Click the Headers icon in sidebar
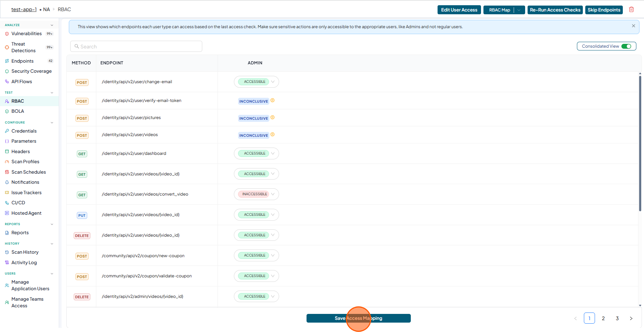 7,151
